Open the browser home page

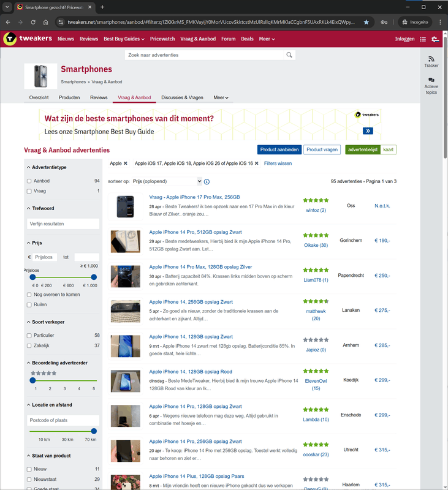(x=45, y=22)
